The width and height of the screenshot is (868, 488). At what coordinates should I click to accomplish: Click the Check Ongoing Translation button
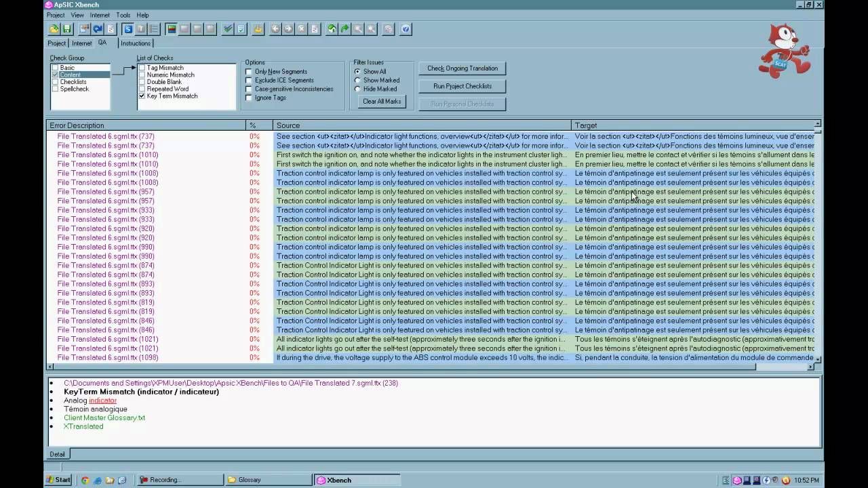[462, 68]
